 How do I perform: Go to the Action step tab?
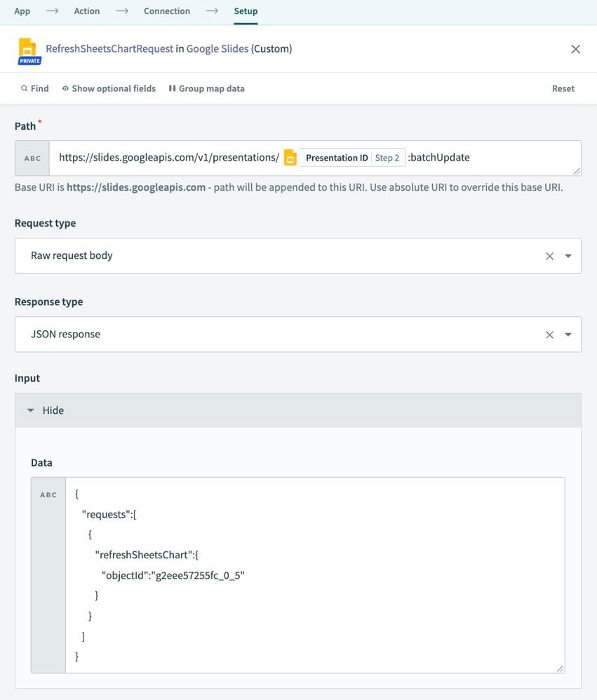(86, 11)
